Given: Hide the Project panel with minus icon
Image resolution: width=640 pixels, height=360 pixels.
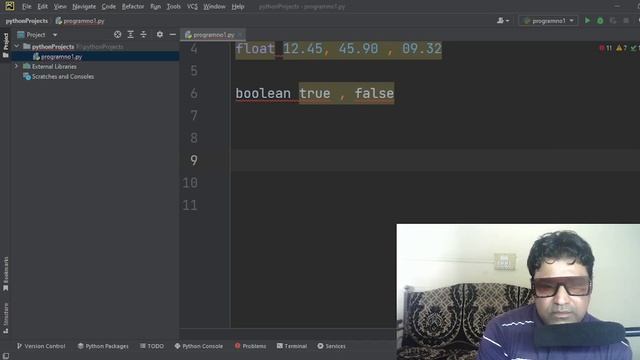Looking at the screenshot, I should (173, 35).
